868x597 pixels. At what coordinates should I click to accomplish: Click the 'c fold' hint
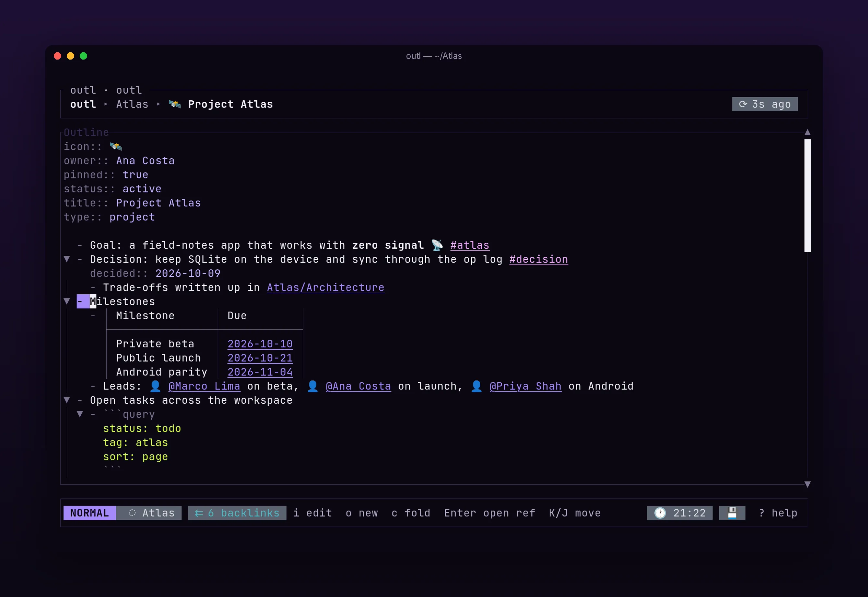tap(411, 513)
